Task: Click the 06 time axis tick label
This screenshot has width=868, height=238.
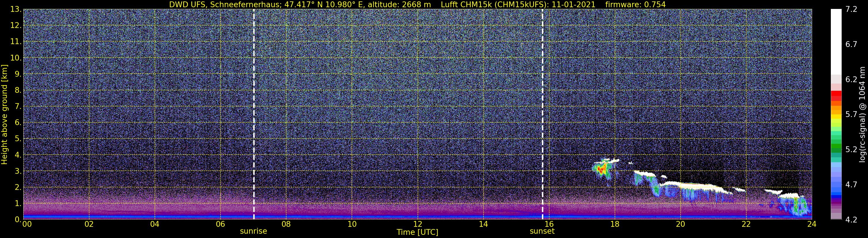Action: (220, 224)
